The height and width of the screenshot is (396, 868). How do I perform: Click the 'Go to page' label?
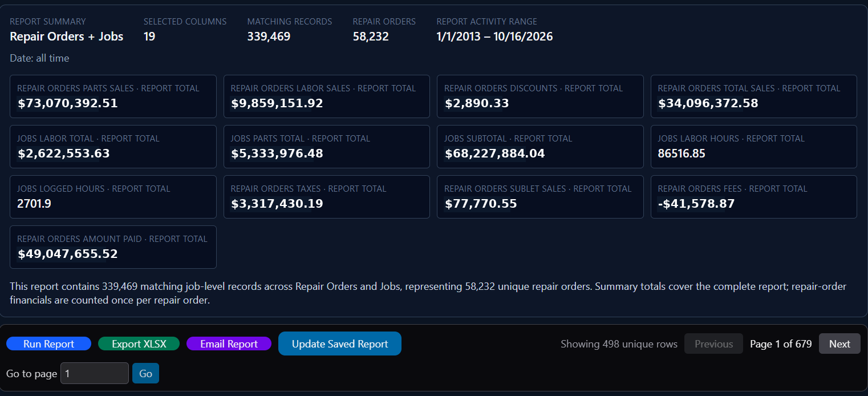tap(31, 373)
